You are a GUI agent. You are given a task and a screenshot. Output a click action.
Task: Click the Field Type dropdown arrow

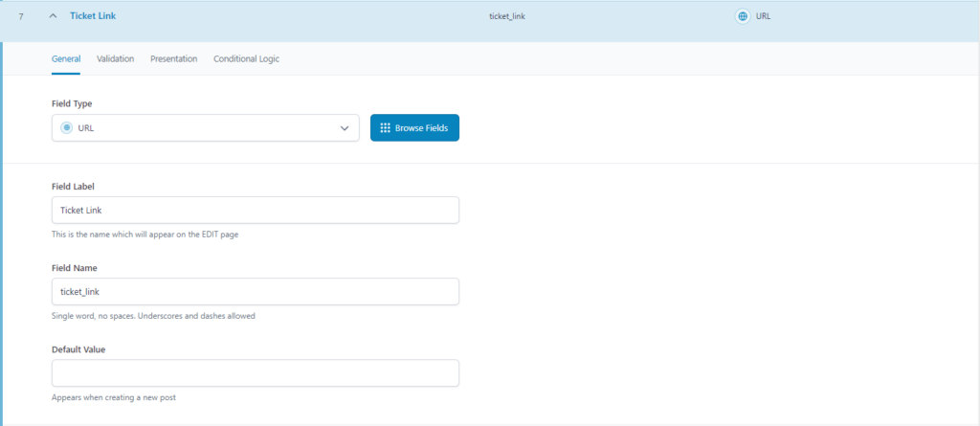[344, 128]
